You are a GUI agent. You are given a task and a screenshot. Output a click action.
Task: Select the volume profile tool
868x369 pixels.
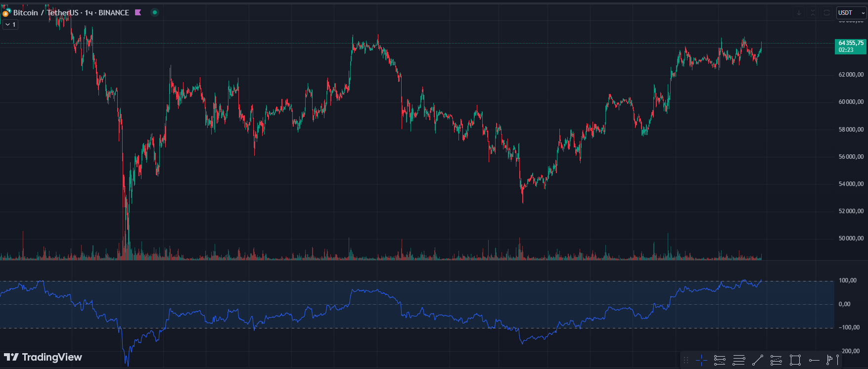pos(829,360)
